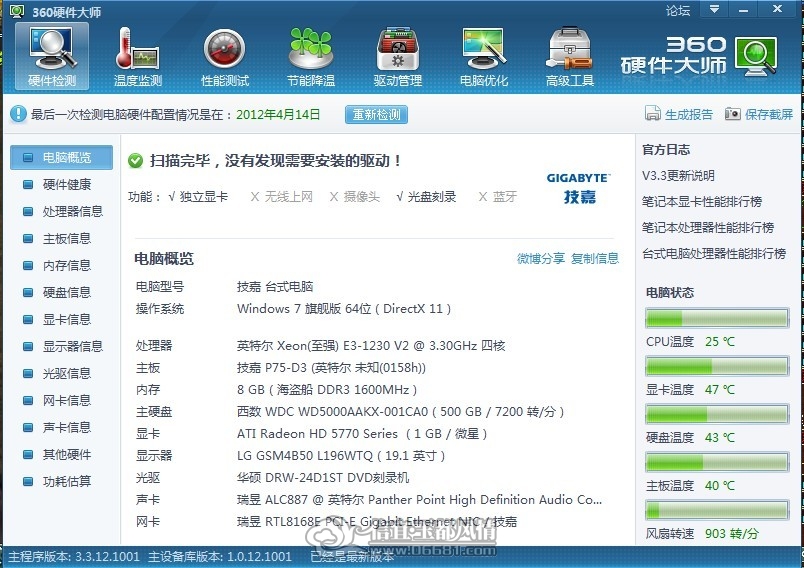Click the title bar app icon
804x568 pixels.
(17, 11)
